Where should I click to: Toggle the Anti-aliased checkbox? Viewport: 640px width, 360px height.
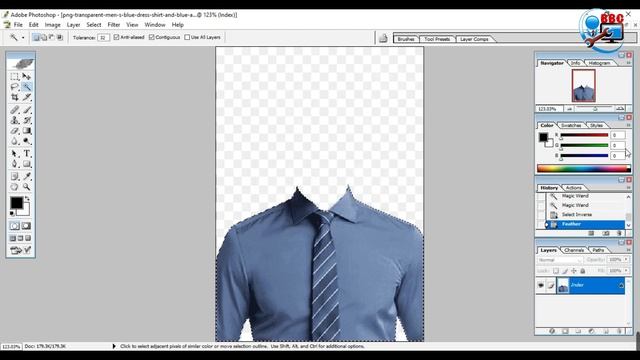coord(116,37)
